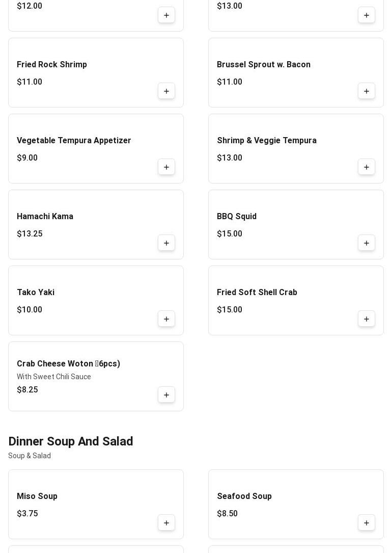Select the Tako Yaki item title
This screenshot has height=553, width=392.
(36, 293)
